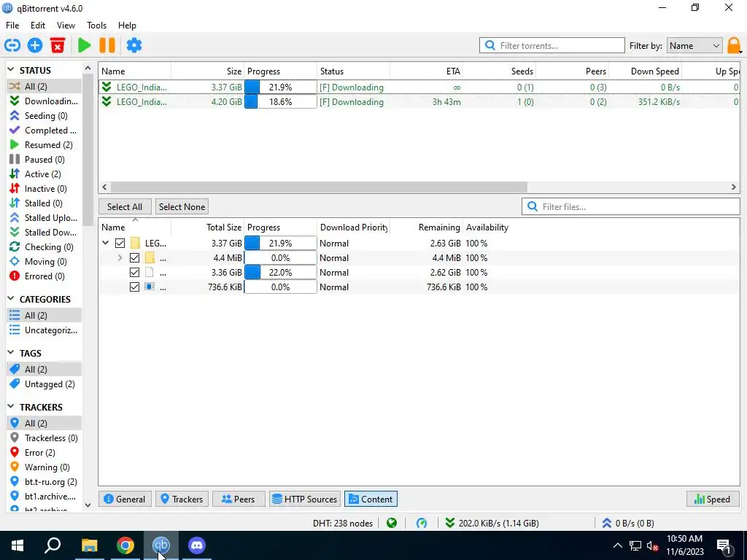Click the alternative speed limits gauge icon
Screen dimensions: 747x560
pyautogui.click(x=422, y=524)
